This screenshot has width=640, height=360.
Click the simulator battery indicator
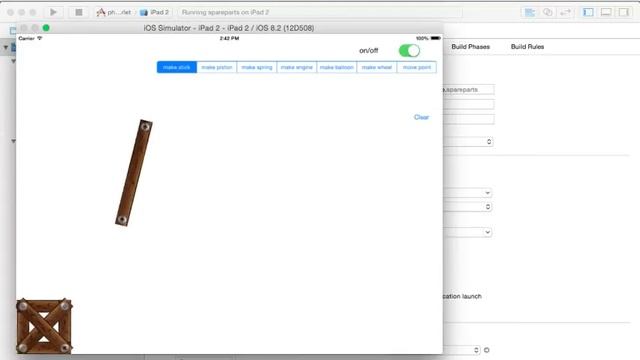tap(436, 38)
